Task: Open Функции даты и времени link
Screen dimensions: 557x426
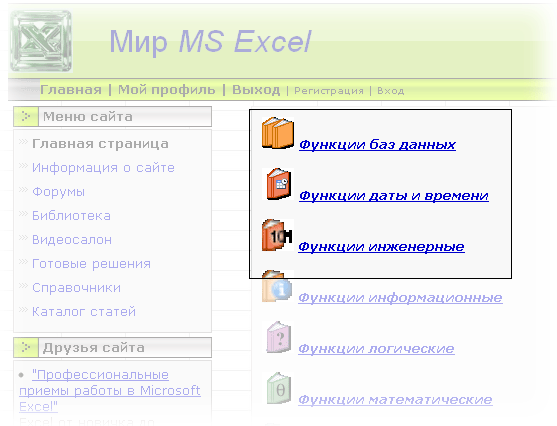Action: click(394, 196)
